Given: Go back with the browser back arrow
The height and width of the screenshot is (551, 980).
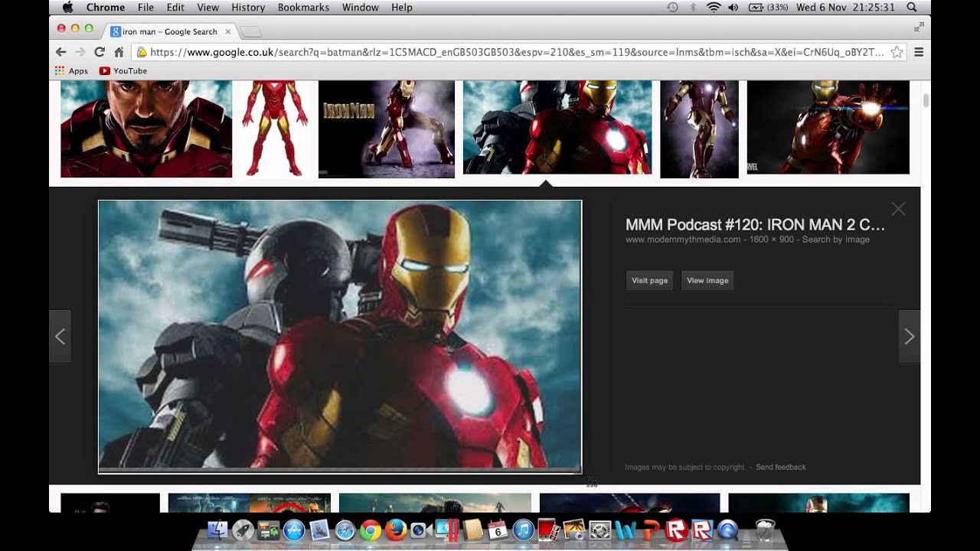Looking at the screenshot, I should pos(61,52).
